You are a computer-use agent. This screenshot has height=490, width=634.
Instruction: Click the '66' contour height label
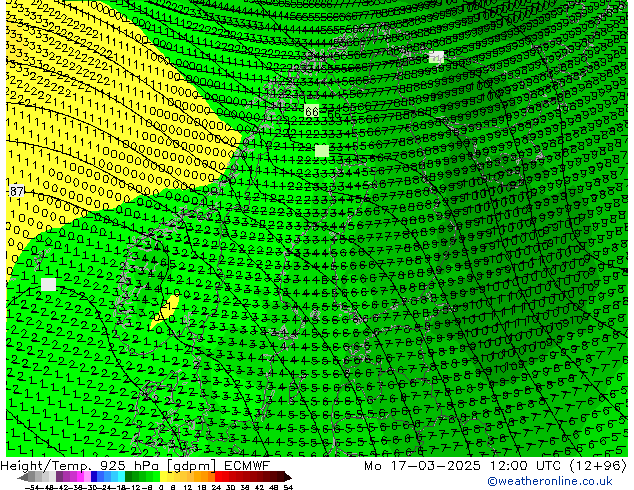[311, 111]
